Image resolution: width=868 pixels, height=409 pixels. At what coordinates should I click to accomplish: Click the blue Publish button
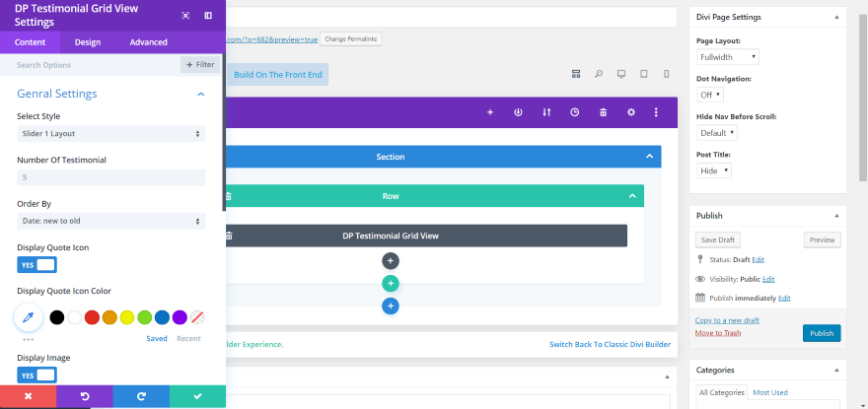click(x=822, y=333)
